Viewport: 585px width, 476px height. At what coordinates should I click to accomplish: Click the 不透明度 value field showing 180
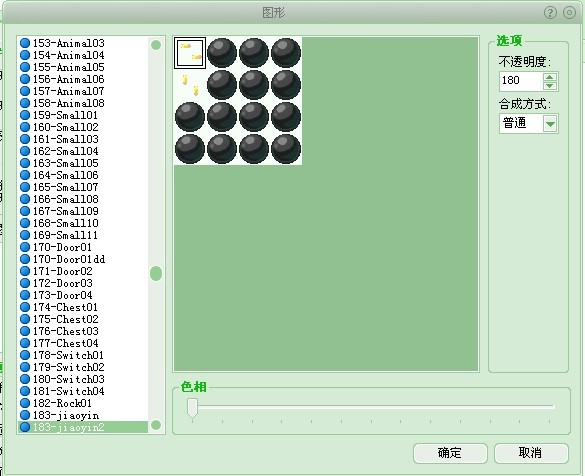point(521,81)
